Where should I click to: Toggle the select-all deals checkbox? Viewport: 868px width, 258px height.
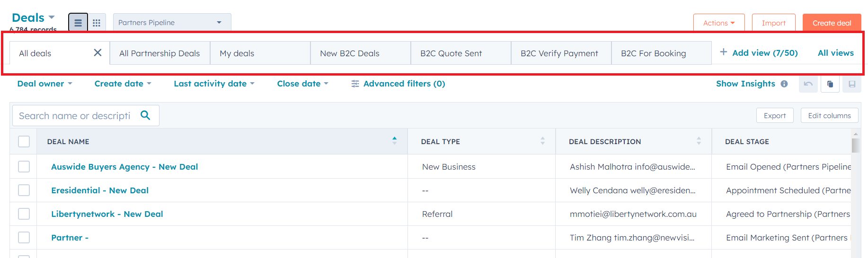[x=24, y=141]
